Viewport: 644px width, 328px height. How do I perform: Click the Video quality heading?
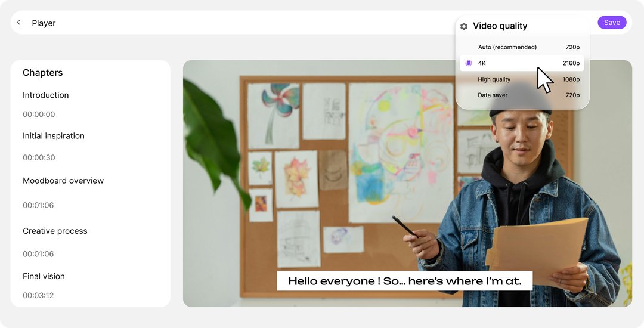500,26
